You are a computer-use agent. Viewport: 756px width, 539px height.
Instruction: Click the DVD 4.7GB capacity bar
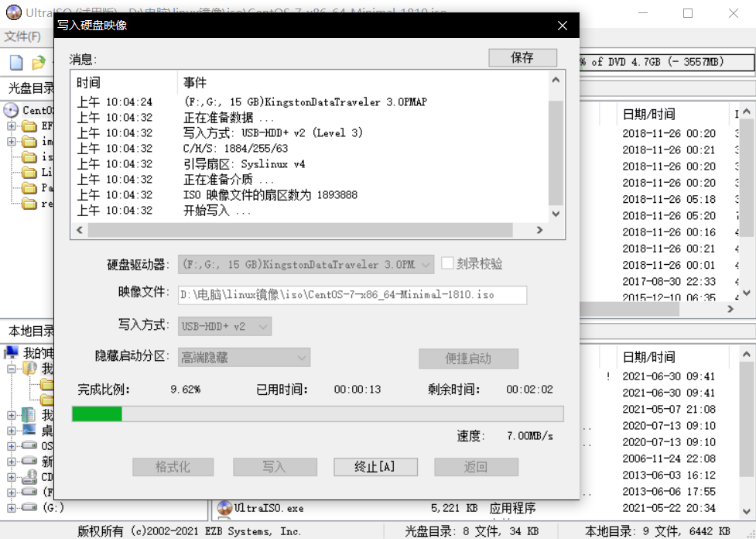[x=667, y=62]
